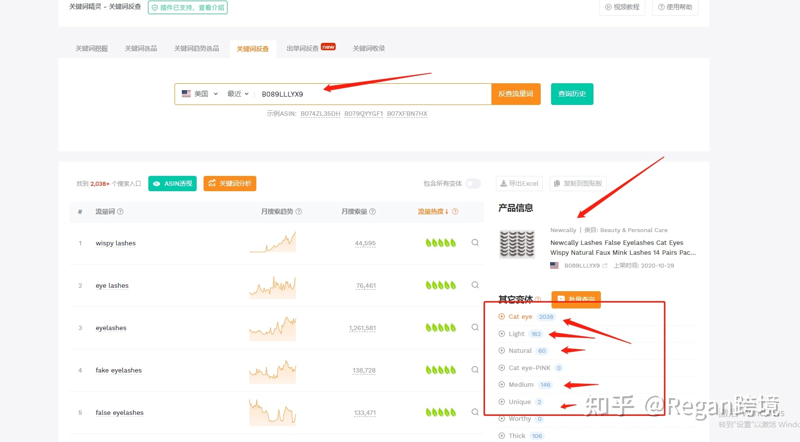The height and width of the screenshot is (442, 800).
Task: Select the Worthy variant
Action: tap(521, 419)
